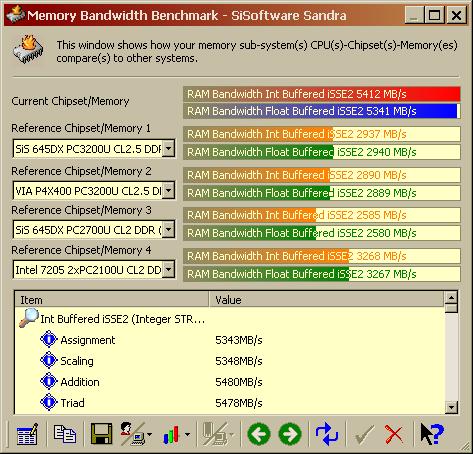Expand the VIA P4X400 PC3200U dropdown
The image size is (473, 454).
pyautogui.click(x=169, y=190)
